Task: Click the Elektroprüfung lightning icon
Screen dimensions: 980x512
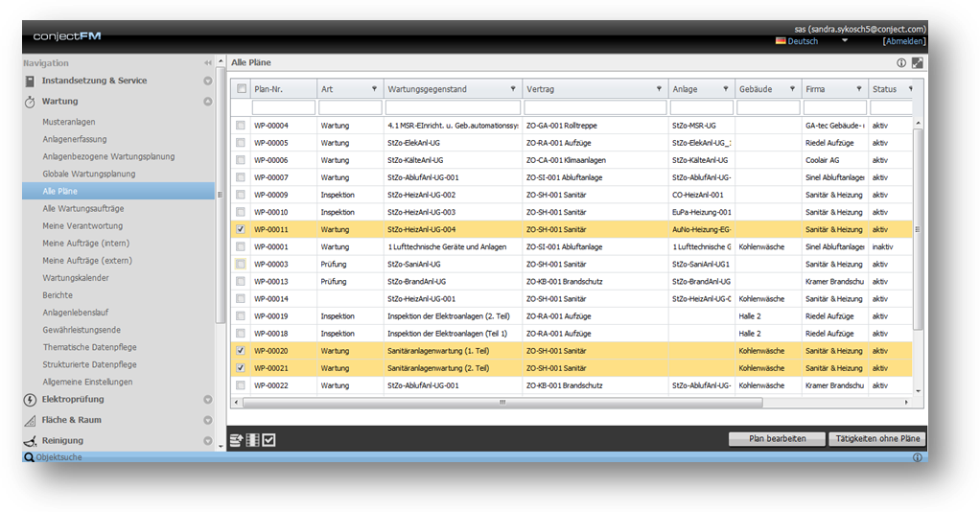Action: [x=30, y=400]
